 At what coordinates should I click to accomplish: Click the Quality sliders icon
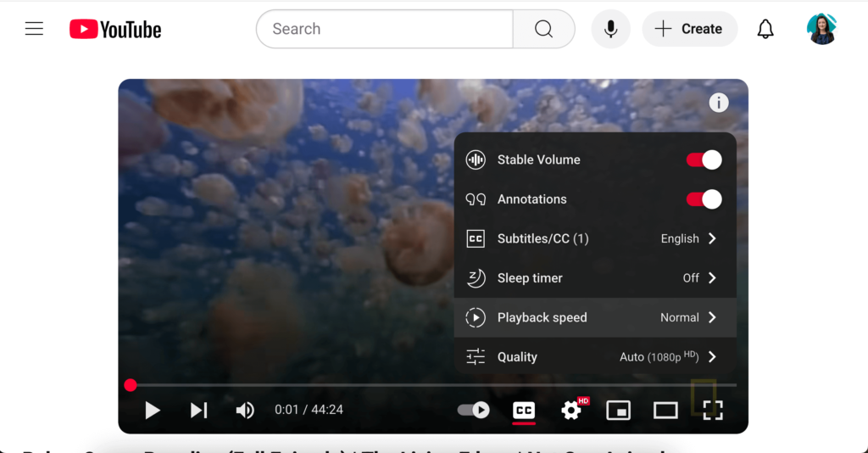(476, 356)
